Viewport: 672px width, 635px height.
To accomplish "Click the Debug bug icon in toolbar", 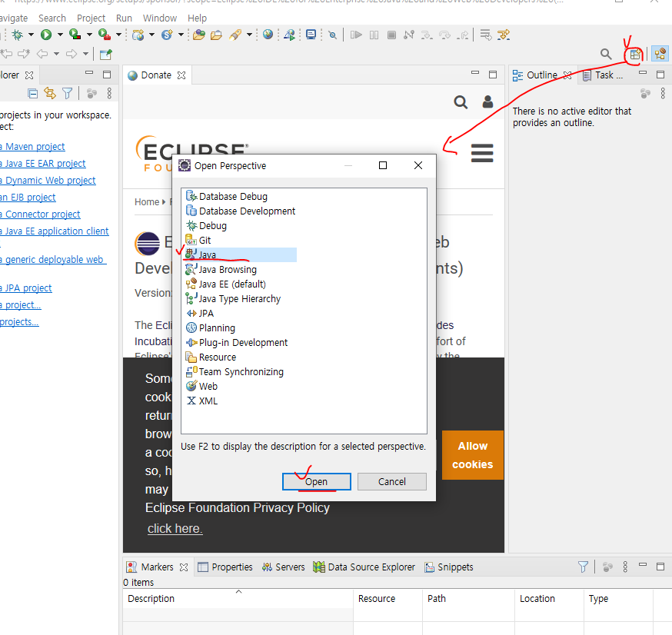I will [17, 35].
